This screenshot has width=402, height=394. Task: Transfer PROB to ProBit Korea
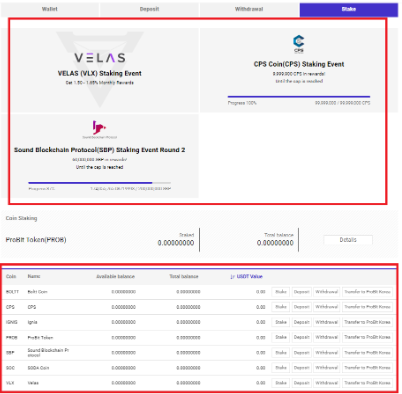tap(367, 337)
